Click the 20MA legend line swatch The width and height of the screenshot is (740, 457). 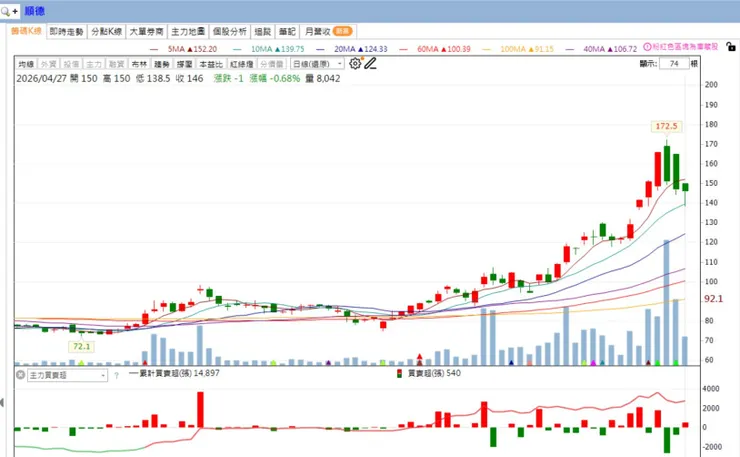coord(320,49)
